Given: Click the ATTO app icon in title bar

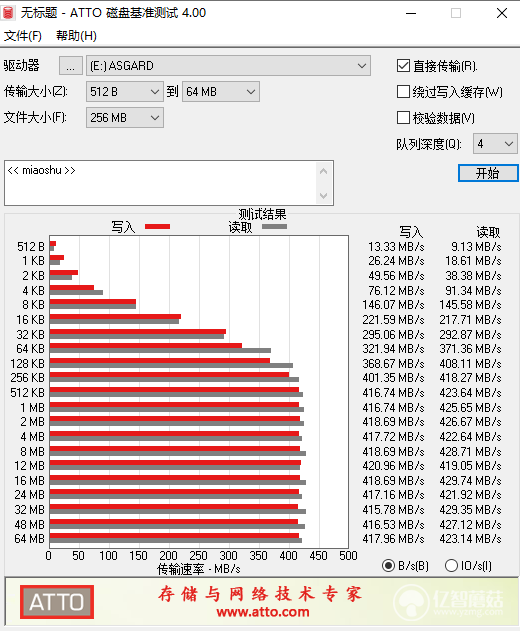Looking at the screenshot, I should coord(8,13).
